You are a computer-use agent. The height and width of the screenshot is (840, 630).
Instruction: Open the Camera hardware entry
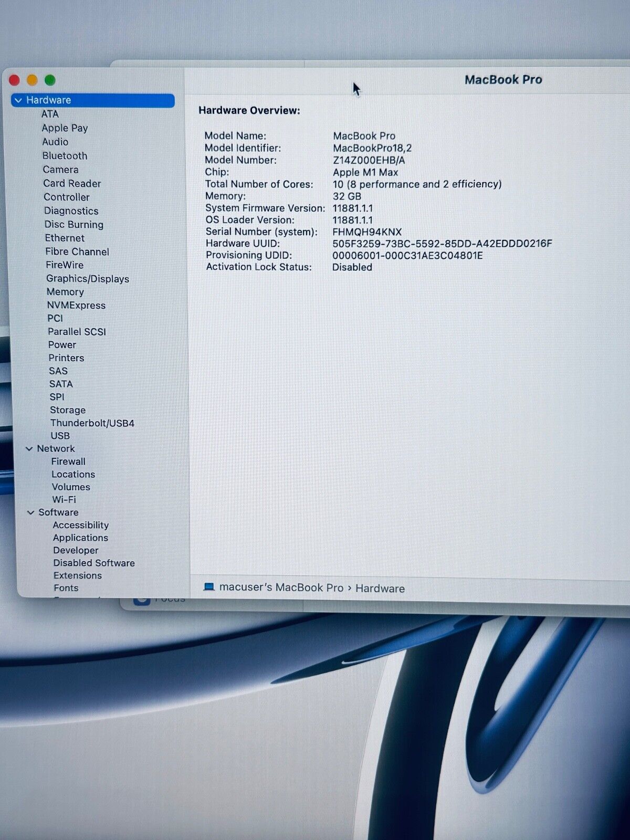(x=60, y=170)
